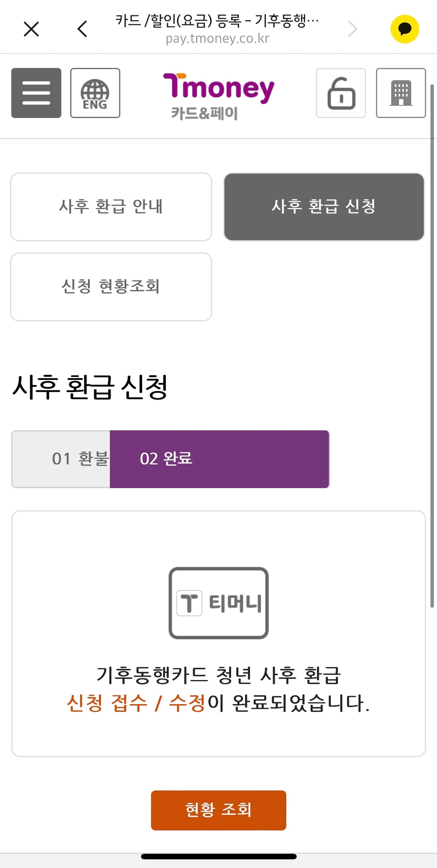Go forward with the right chevron

click(352, 29)
